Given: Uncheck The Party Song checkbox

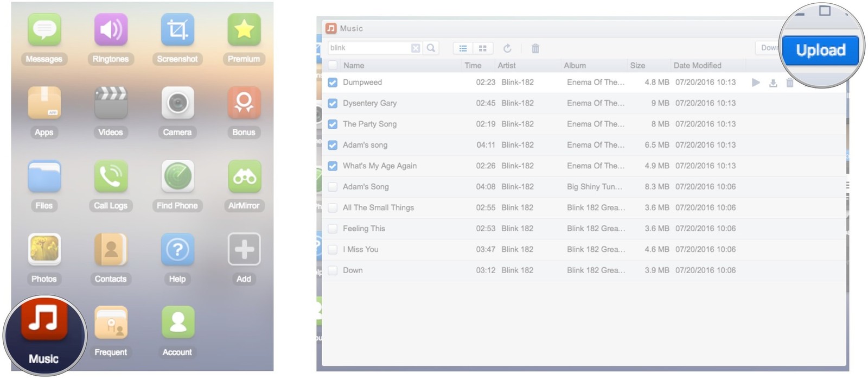Looking at the screenshot, I should (x=333, y=124).
